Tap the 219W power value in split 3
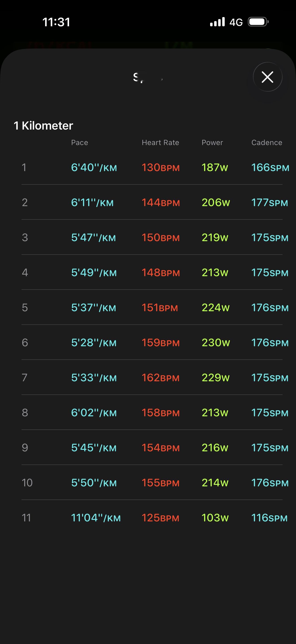 click(215, 238)
